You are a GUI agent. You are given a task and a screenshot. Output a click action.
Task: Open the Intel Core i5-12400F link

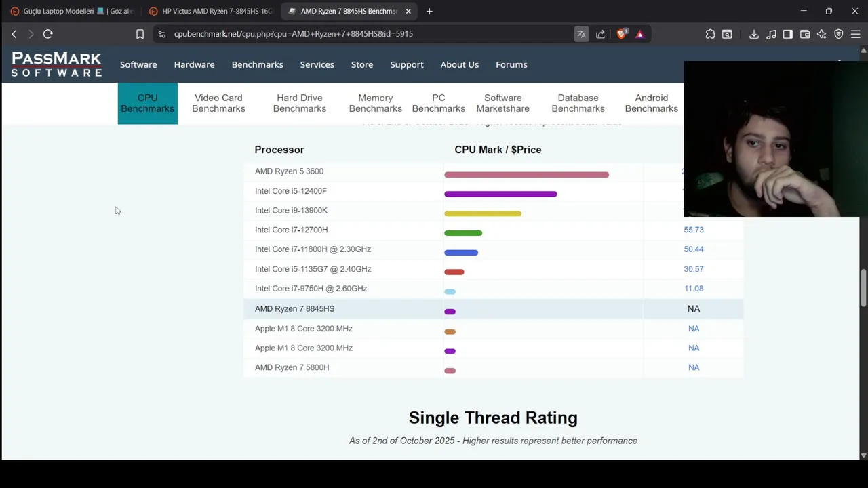point(290,191)
